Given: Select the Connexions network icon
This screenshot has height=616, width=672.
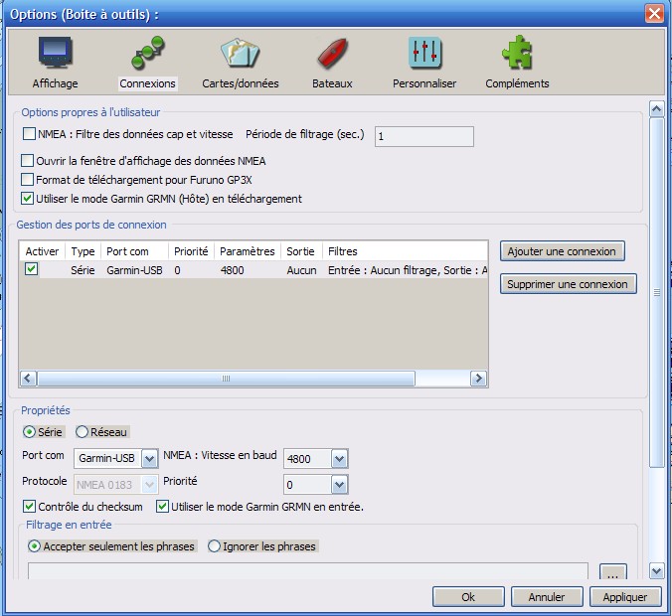Looking at the screenshot, I should [147, 54].
